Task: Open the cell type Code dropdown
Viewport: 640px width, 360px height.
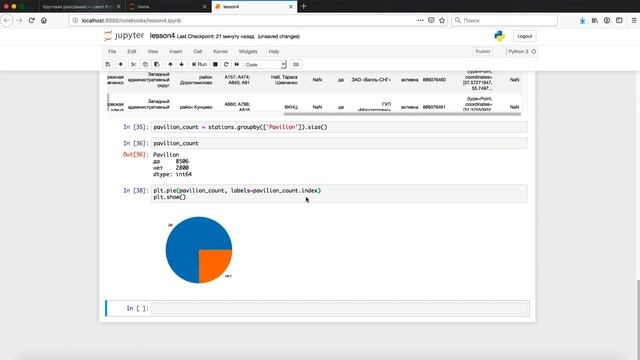Action: coord(265,64)
